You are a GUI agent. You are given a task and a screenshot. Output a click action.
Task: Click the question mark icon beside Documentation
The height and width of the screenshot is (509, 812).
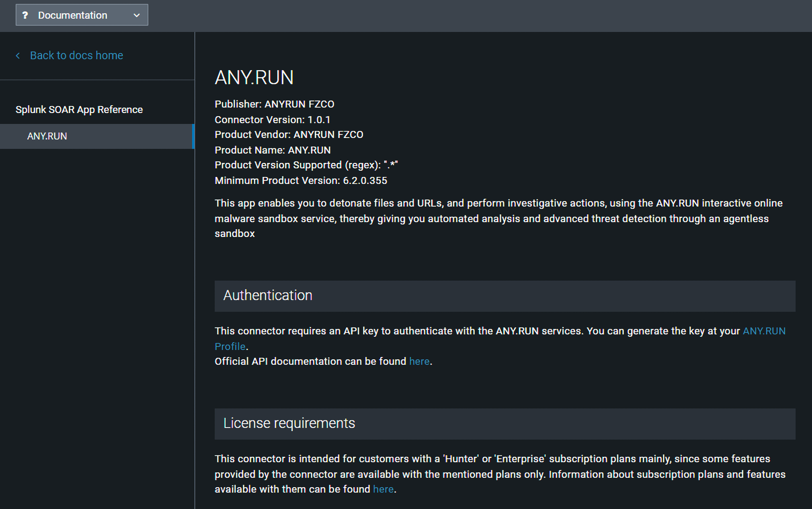click(25, 15)
